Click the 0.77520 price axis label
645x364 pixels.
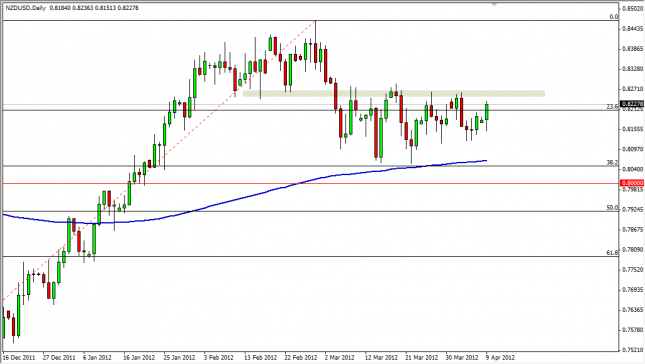633,270
